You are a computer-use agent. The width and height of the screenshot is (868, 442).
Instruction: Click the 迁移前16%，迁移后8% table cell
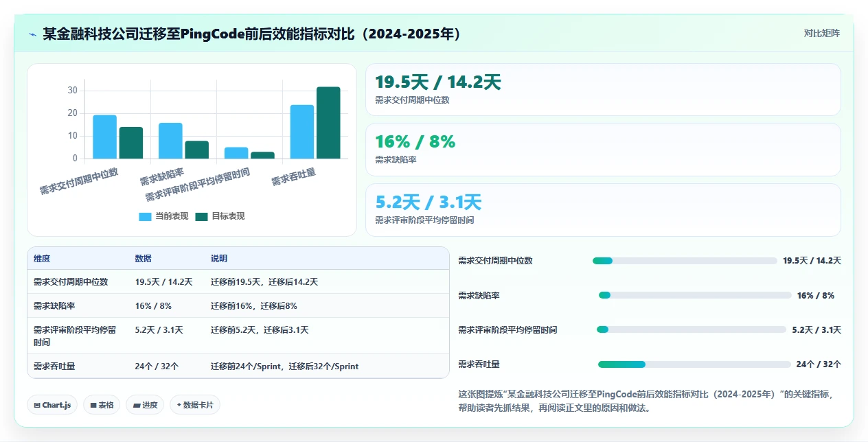click(254, 306)
